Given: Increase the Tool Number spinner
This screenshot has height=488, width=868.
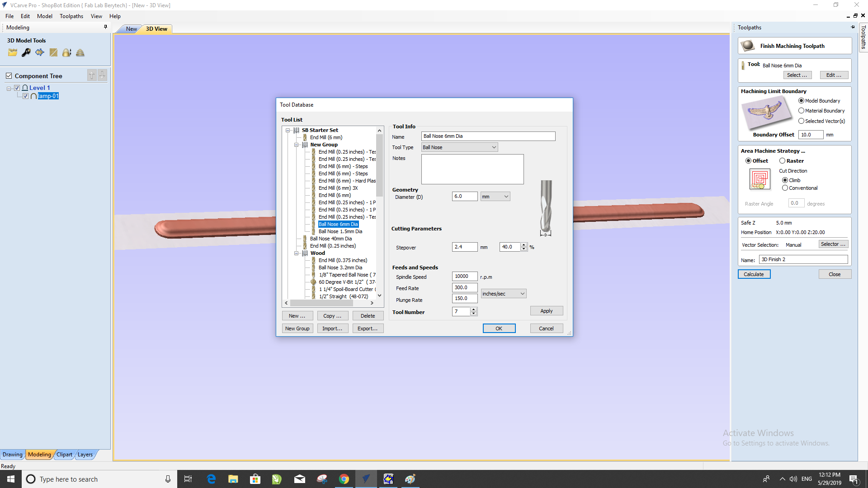Looking at the screenshot, I should 473,310.
